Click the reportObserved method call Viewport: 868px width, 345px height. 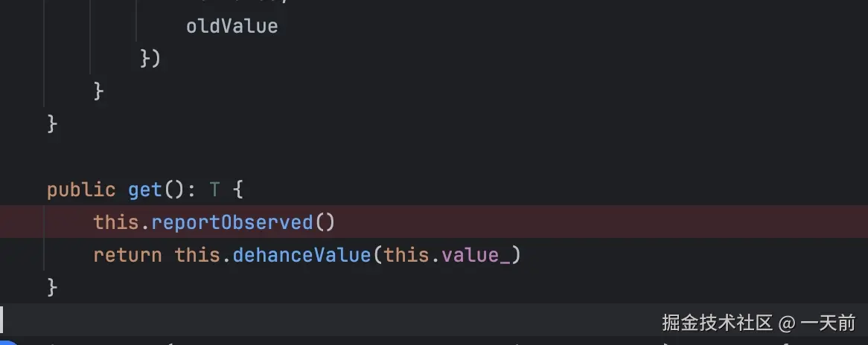[232, 222]
